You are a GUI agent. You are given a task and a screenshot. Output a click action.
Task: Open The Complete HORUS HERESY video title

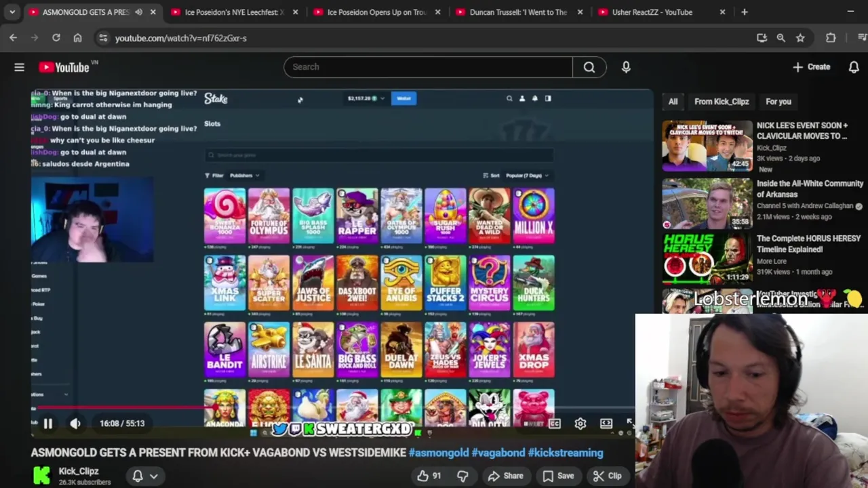pyautogui.click(x=808, y=244)
